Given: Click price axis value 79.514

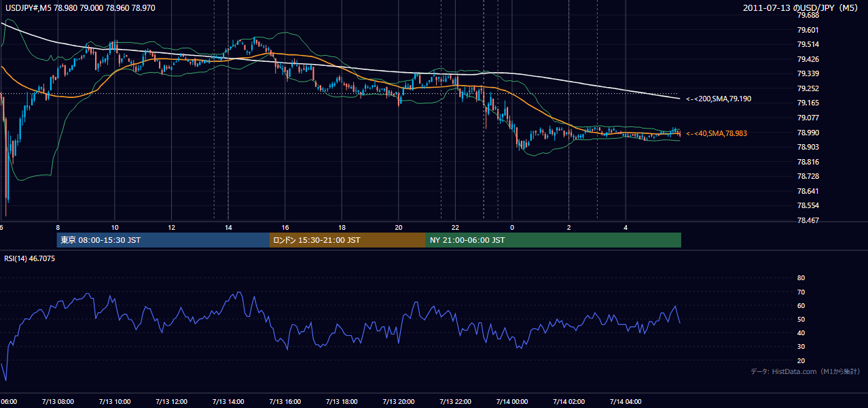Looking at the screenshot, I should click(x=808, y=44).
